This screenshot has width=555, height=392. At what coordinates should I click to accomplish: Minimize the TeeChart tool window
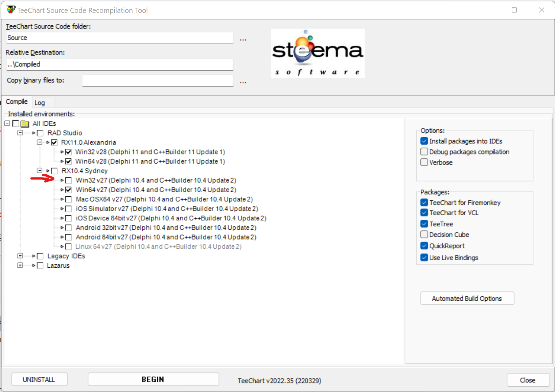[487, 10]
